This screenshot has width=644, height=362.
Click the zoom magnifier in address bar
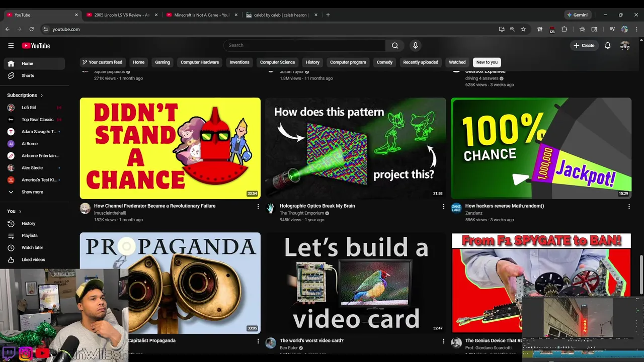(512, 29)
